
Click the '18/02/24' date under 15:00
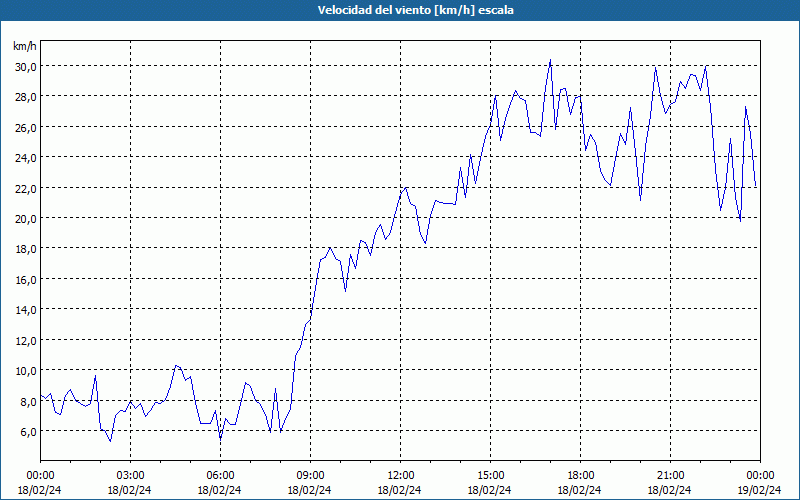[490, 490]
